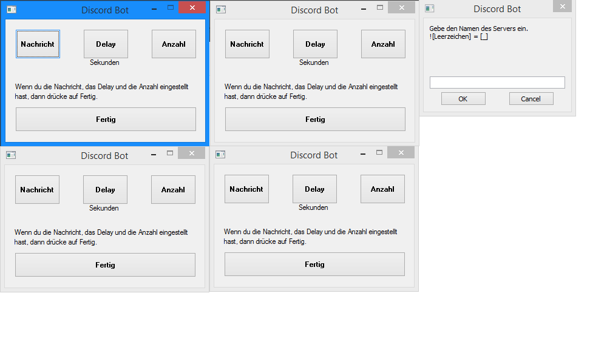Minimize the lower-left Discord Bot form
Viewport: 607px width, 364px height.
click(154, 154)
